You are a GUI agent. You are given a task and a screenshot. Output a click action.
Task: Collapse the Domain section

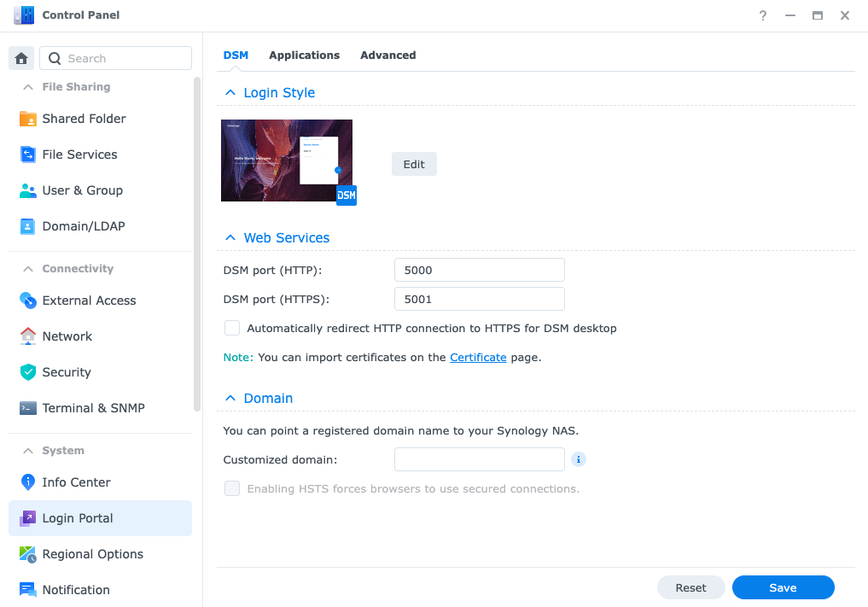pyautogui.click(x=229, y=398)
